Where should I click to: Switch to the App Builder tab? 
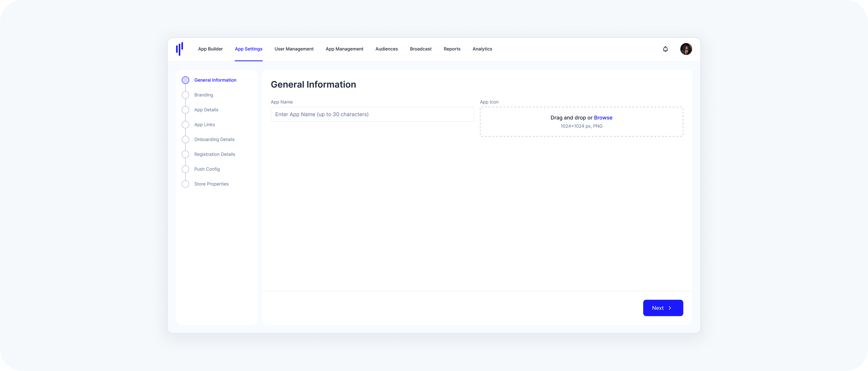pyautogui.click(x=210, y=49)
